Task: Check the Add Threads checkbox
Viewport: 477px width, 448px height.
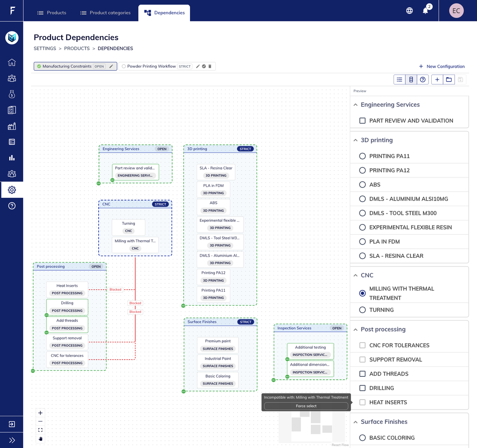Action: (363, 374)
